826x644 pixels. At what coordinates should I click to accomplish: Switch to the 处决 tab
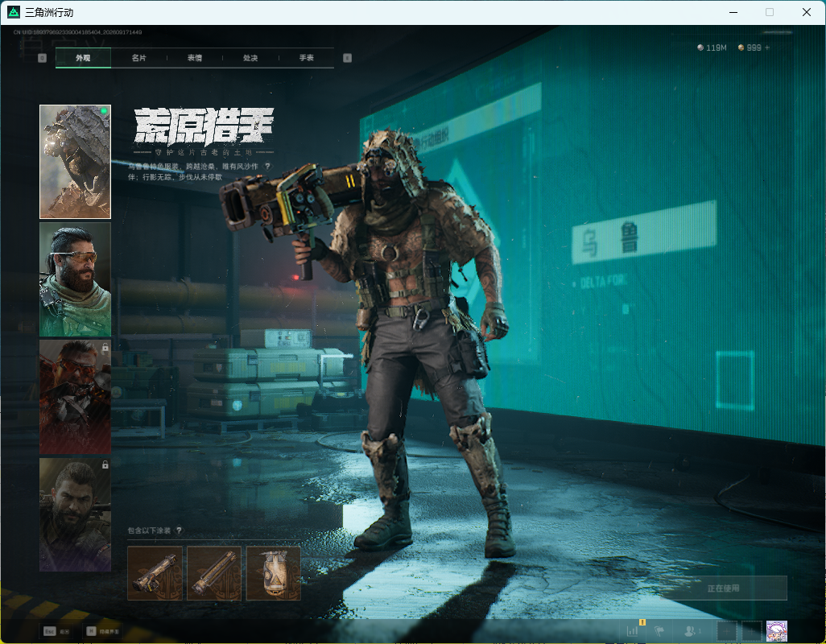(250, 58)
